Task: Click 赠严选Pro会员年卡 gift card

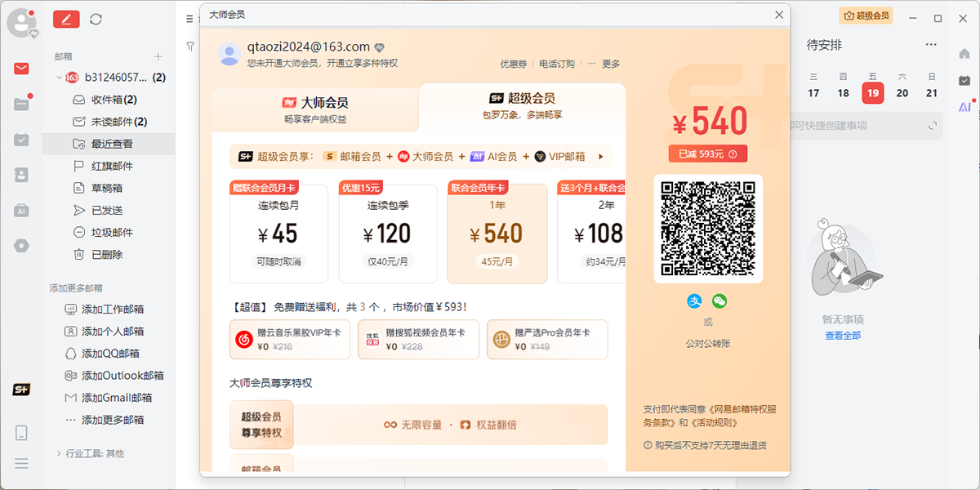Action: coord(547,339)
